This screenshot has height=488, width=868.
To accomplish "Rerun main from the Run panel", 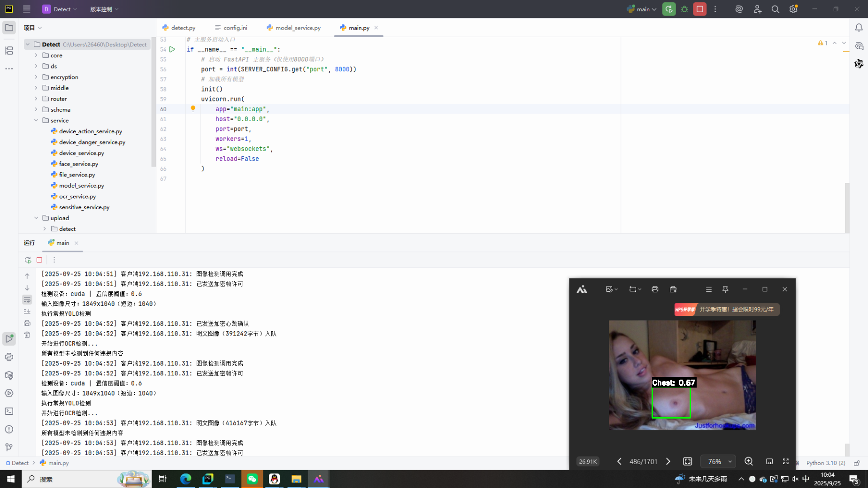I will (28, 260).
